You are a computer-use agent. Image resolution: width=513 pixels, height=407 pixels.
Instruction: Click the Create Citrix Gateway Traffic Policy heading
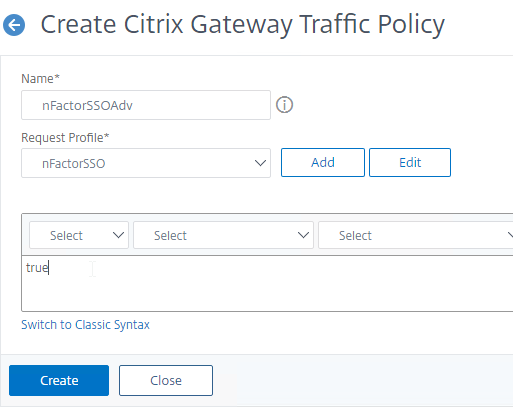point(242,25)
